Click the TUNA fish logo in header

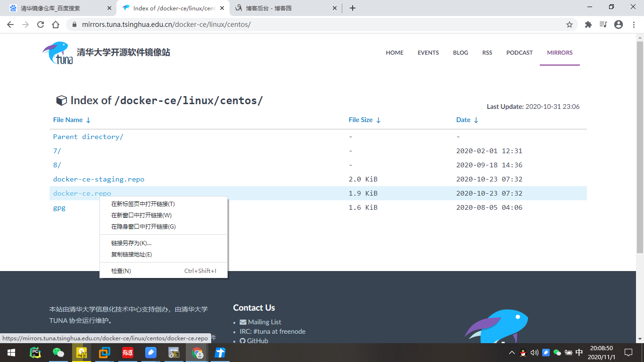pos(58,53)
